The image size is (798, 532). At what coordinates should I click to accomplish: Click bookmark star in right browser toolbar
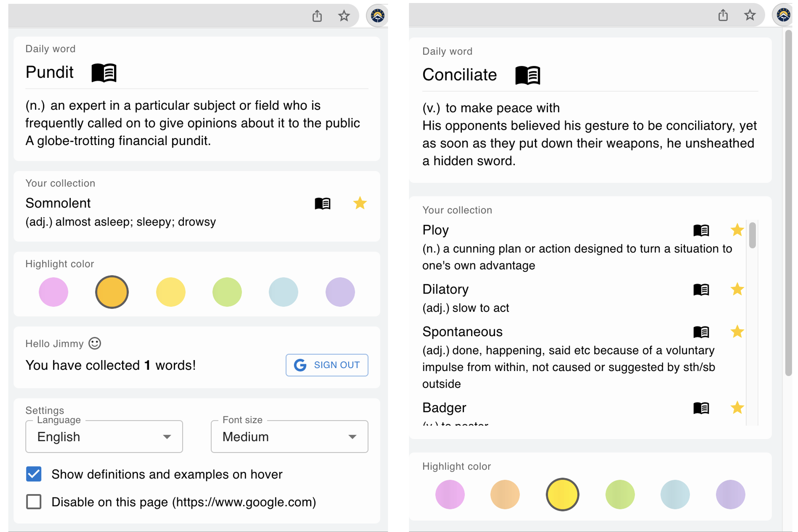[x=749, y=15]
